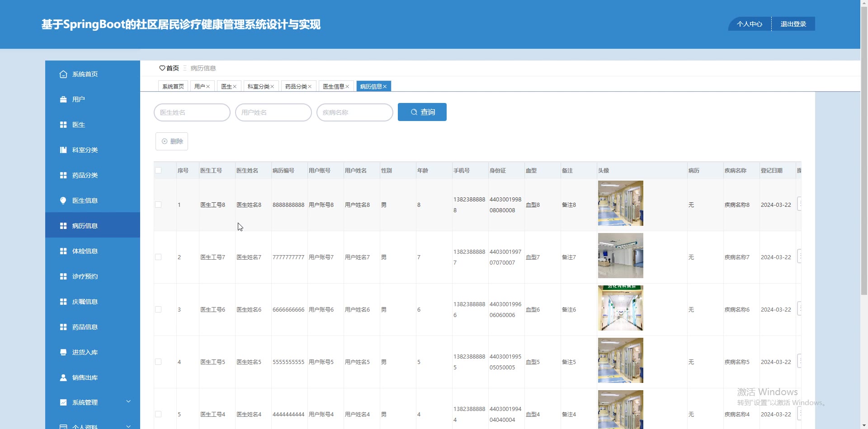Open the avatar image in row 医生工号6
Screen dimensions: 868x429
point(621,308)
